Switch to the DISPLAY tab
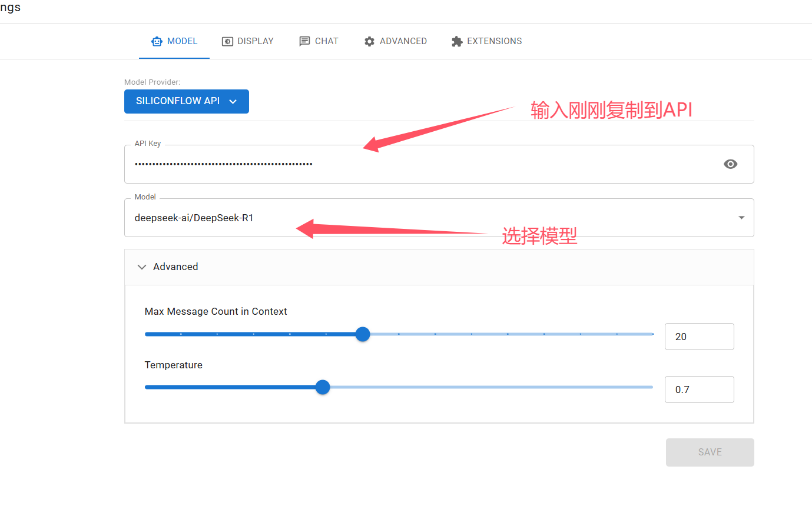The height and width of the screenshot is (506, 812). 248,41
